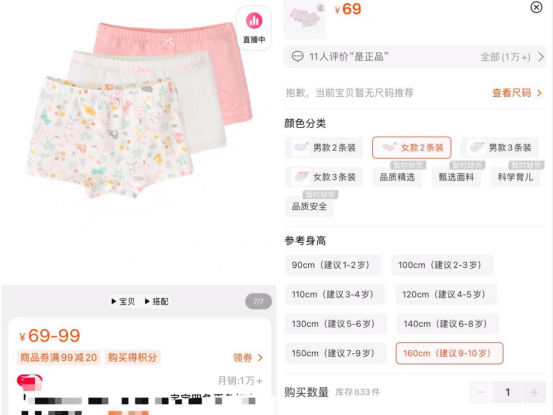Select 女款2条装 color option
The image size is (553, 415).
pos(412,147)
